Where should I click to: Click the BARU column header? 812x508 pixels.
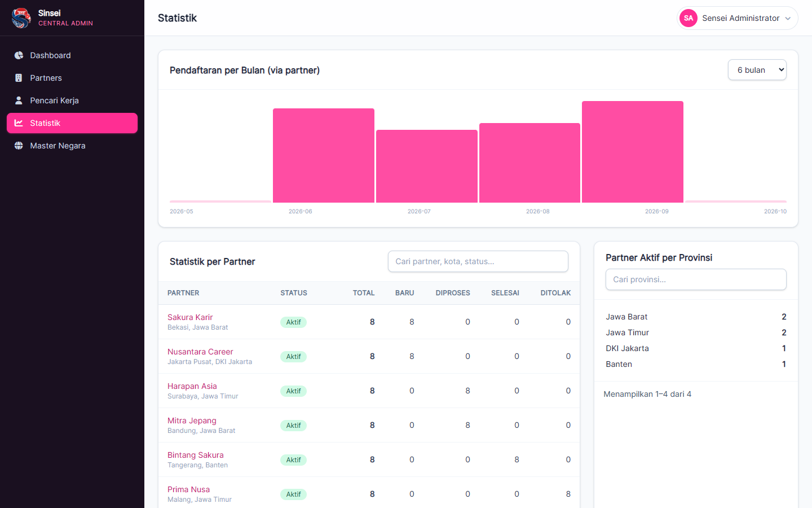tap(404, 293)
